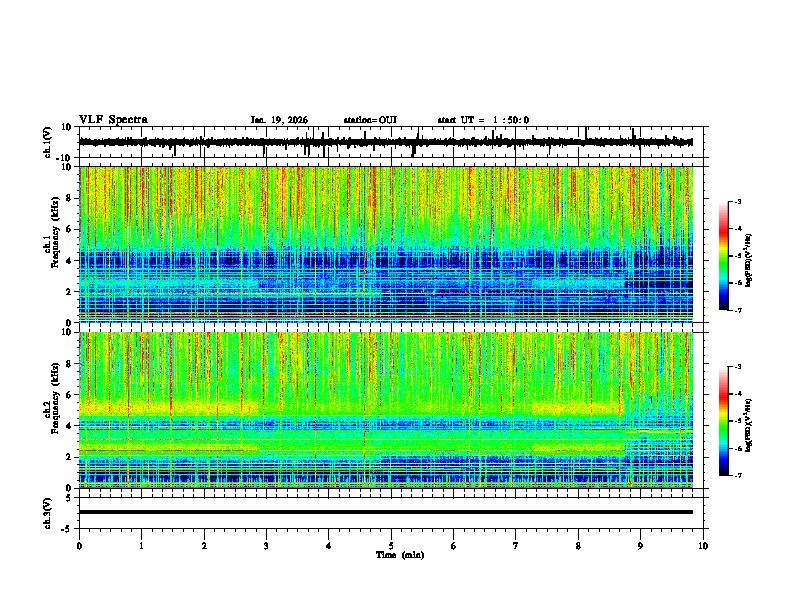Click the ch.1 spectrogram color scale bar
The height and width of the screenshot is (612, 792).
point(724,256)
